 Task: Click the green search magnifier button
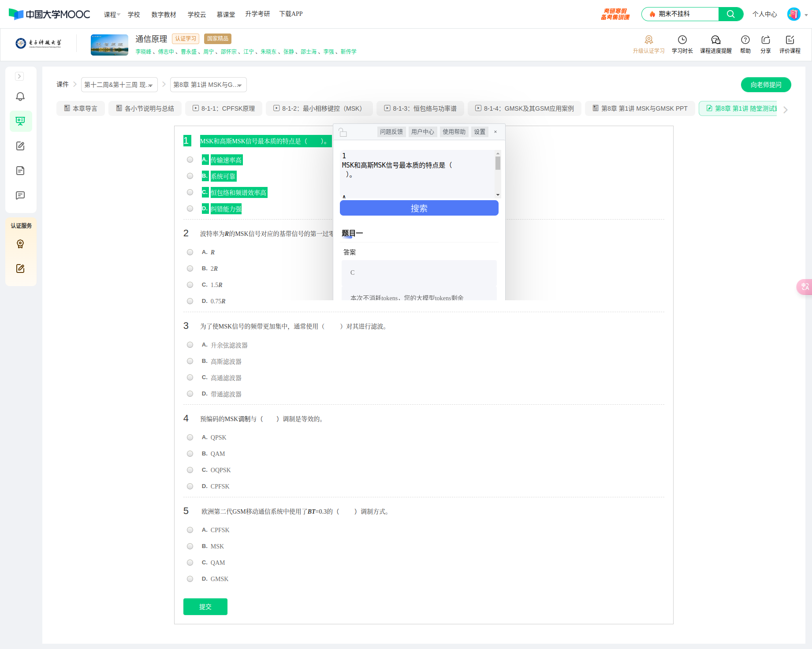(730, 14)
